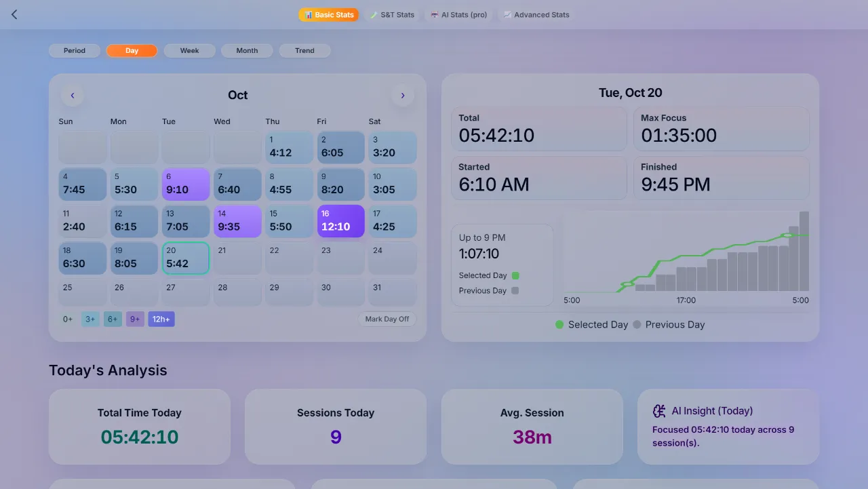Select October 17 showing 4:25

coord(393,221)
